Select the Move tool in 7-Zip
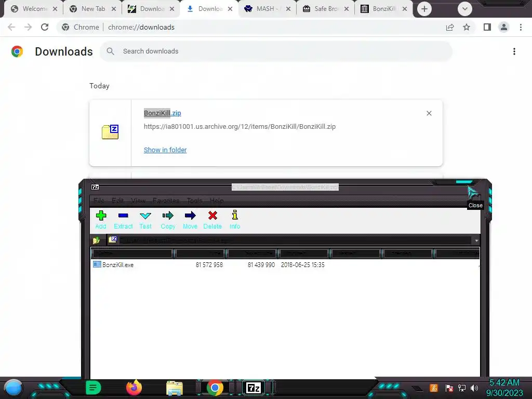532x399 pixels. coord(190,220)
